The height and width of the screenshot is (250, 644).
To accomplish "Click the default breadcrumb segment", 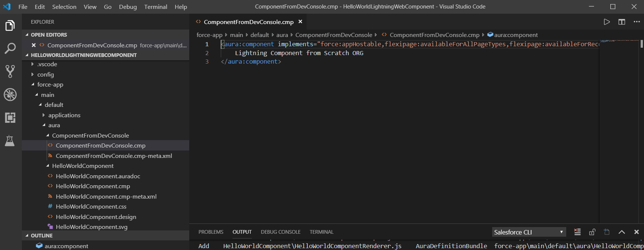I will [260, 35].
